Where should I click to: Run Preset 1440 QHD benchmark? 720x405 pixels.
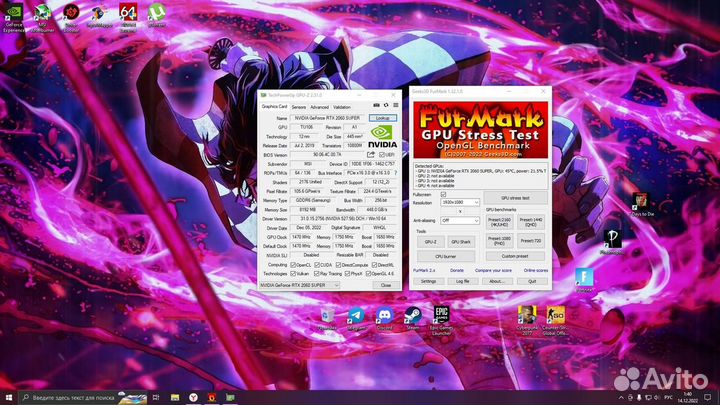531,222
